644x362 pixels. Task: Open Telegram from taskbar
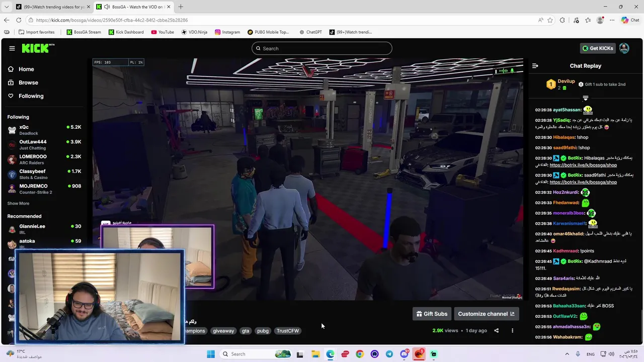(x=389, y=354)
